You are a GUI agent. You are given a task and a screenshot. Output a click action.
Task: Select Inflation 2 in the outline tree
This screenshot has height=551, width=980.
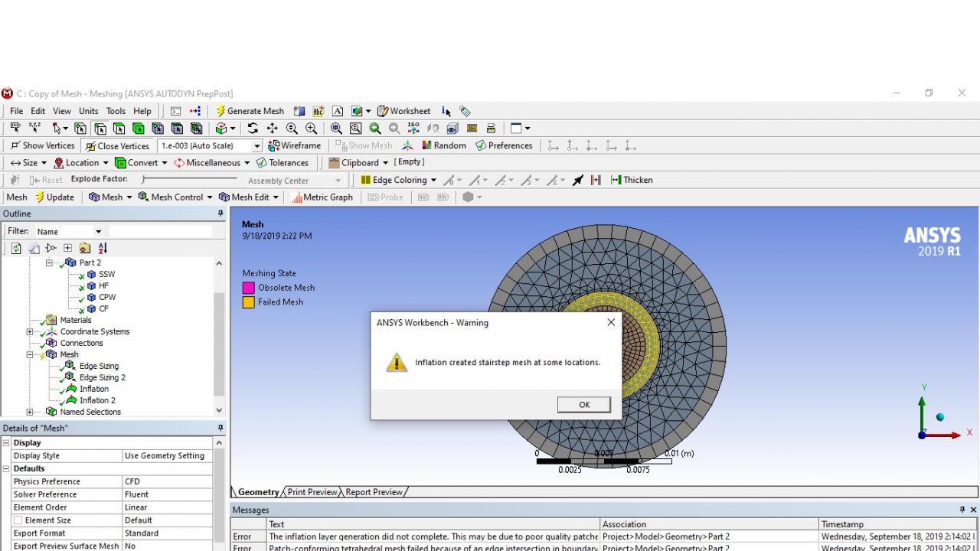pyautogui.click(x=97, y=400)
